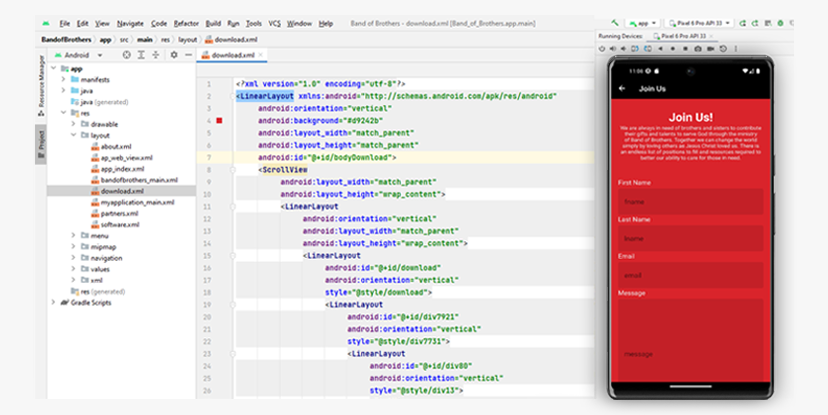Click the red color swatch in line 4 gutter

click(219, 121)
